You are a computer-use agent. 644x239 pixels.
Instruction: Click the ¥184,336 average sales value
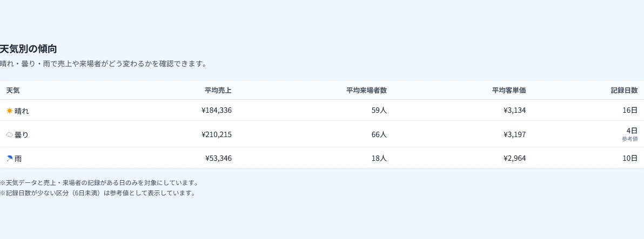click(217, 110)
